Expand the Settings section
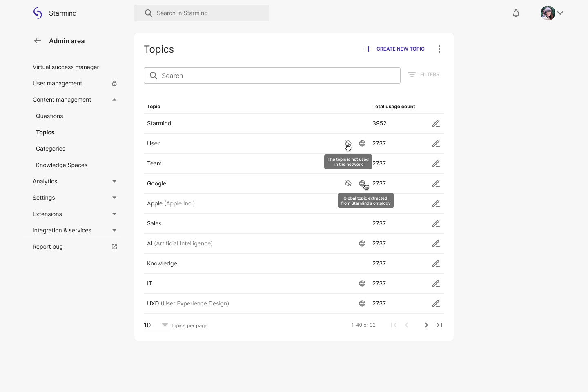 (x=114, y=198)
